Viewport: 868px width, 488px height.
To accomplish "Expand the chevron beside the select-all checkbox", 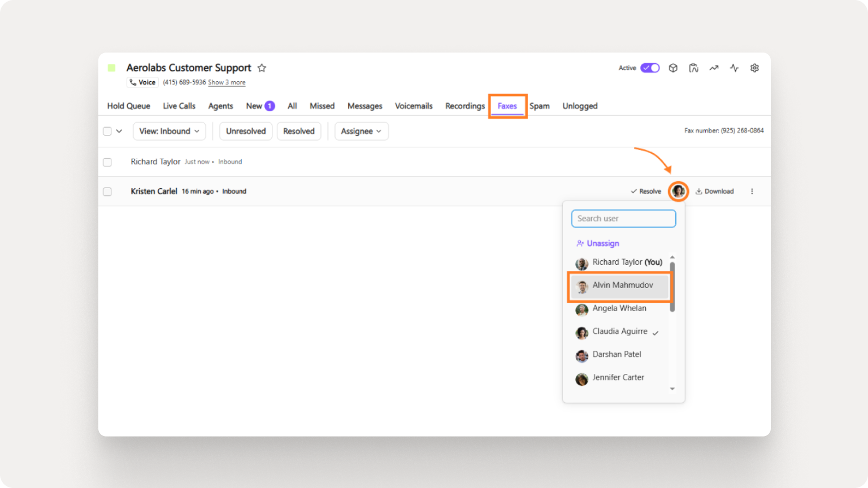I will pyautogui.click(x=120, y=130).
